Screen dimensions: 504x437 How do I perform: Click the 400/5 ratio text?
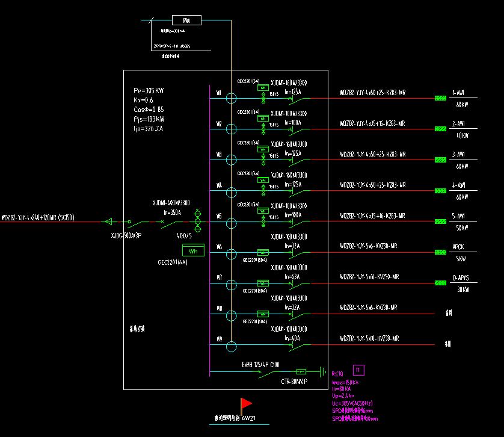pos(184,236)
